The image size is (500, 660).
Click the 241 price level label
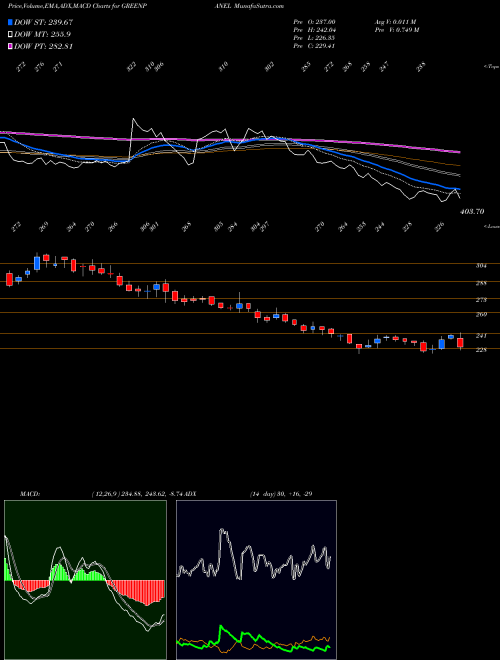[x=481, y=335]
